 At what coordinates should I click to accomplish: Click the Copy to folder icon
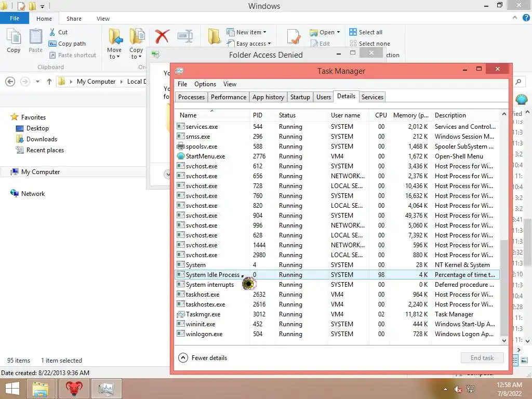137,36
